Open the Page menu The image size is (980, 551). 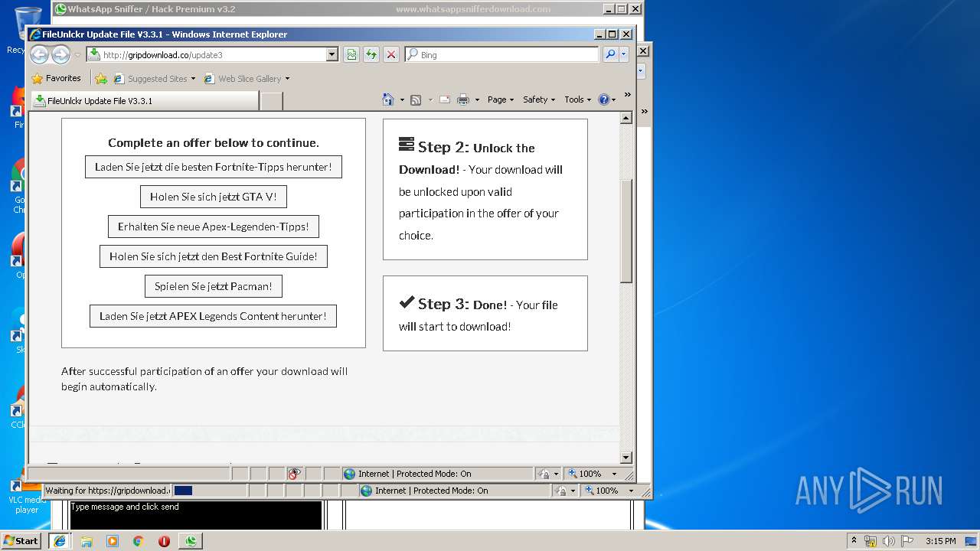500,99
